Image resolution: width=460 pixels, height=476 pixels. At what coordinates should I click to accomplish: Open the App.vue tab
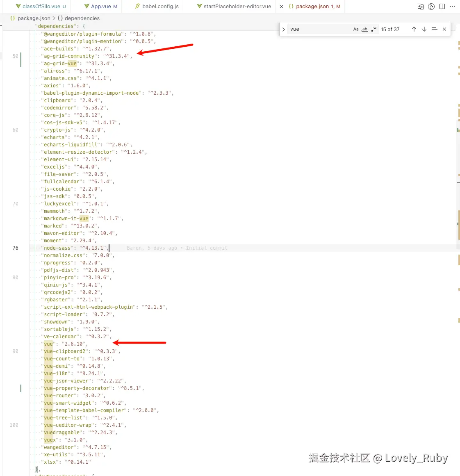coord(101,7)
